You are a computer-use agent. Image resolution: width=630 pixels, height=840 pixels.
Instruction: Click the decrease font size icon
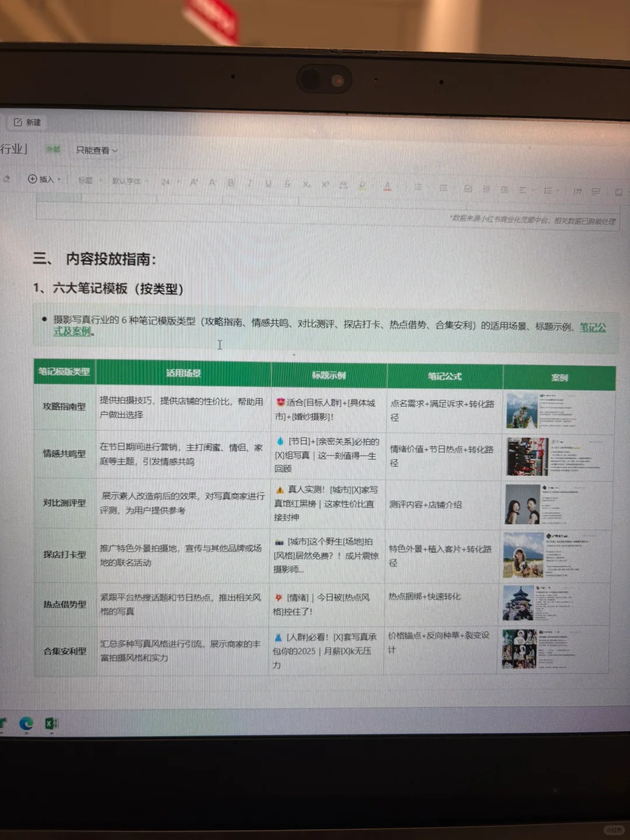click(x=212, y=183)
